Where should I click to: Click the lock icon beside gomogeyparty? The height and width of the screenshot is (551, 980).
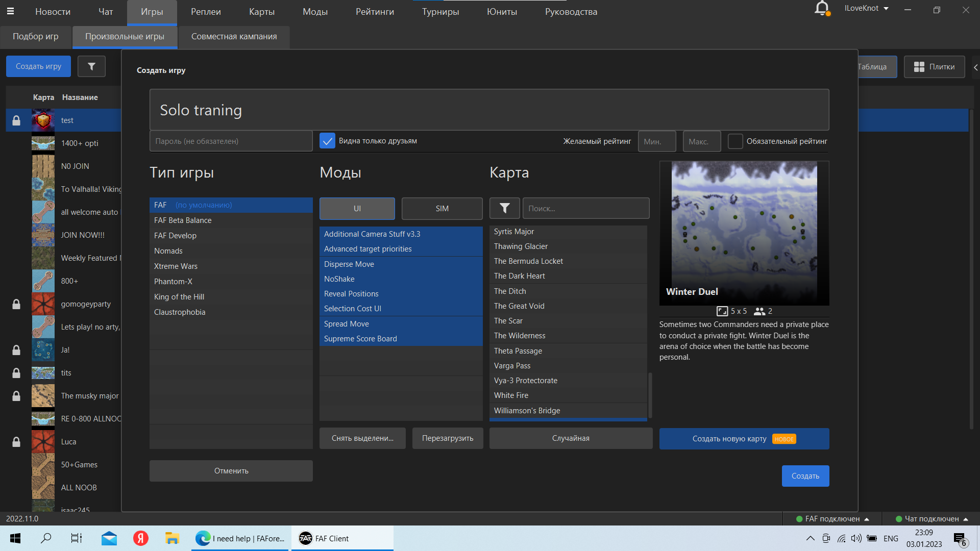[x=16, y=304]
